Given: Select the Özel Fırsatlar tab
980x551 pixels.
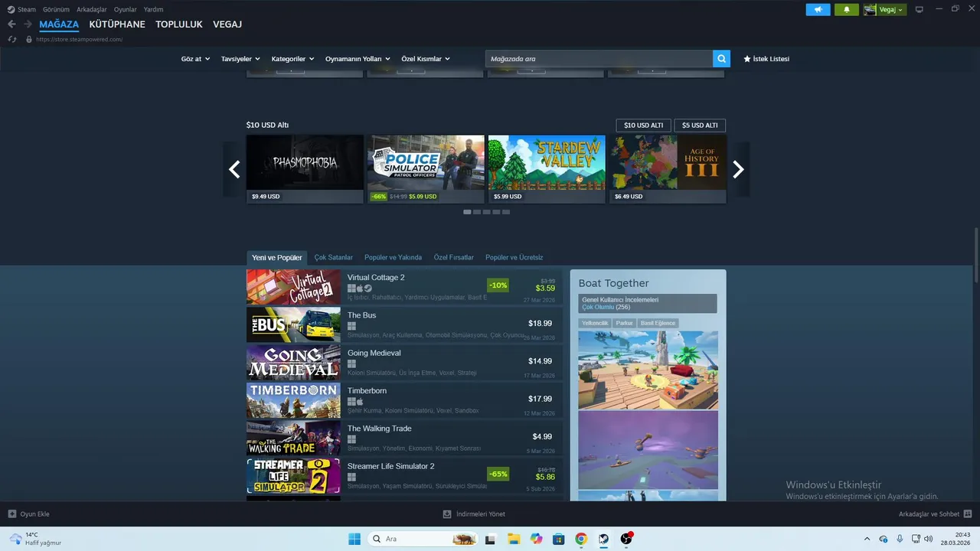Looking at the screenshot, I should (x=453, y=258).
